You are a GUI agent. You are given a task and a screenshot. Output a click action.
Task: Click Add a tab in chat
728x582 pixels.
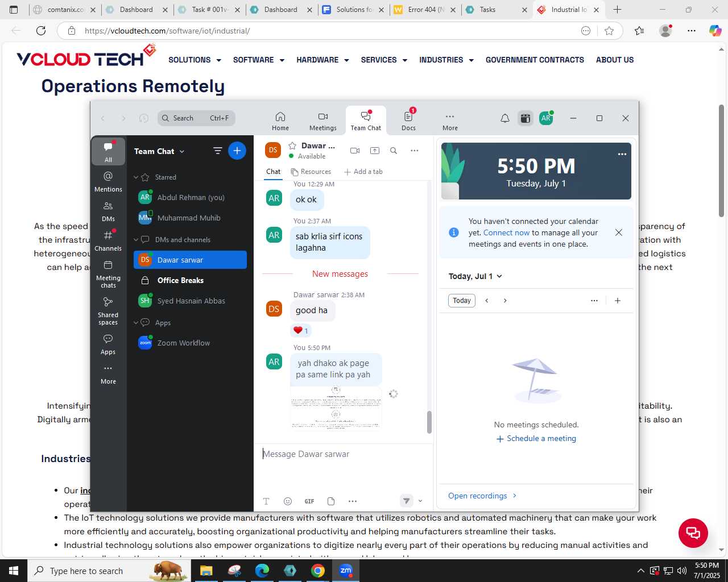click(363, 172)
